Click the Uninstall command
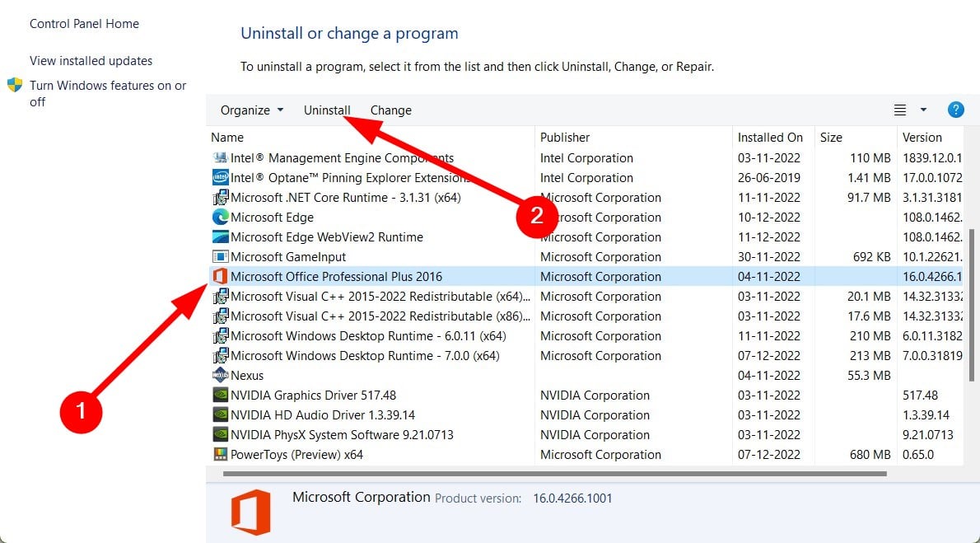This screenshot has width=980, height=543. (x=326, y=109)
